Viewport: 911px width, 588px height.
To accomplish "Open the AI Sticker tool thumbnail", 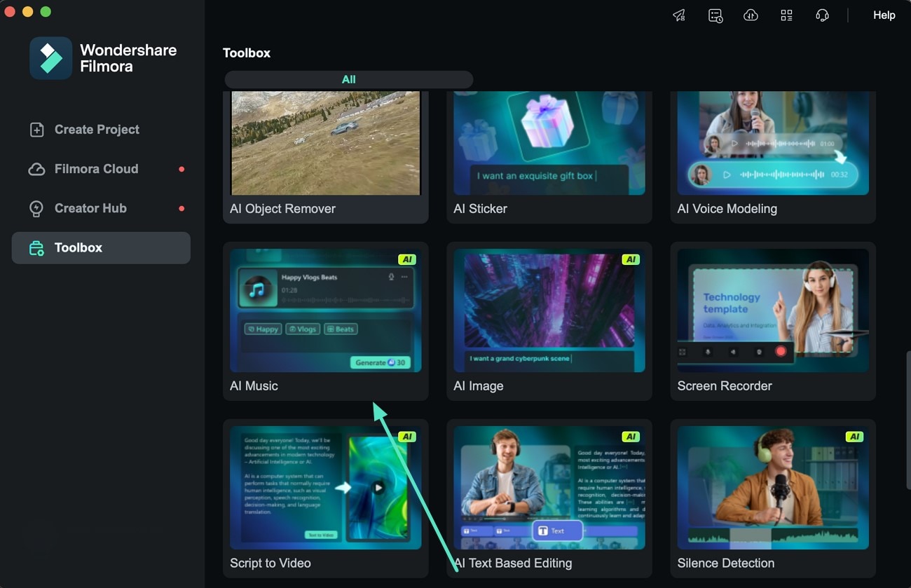I will click(x=549, y=143).
